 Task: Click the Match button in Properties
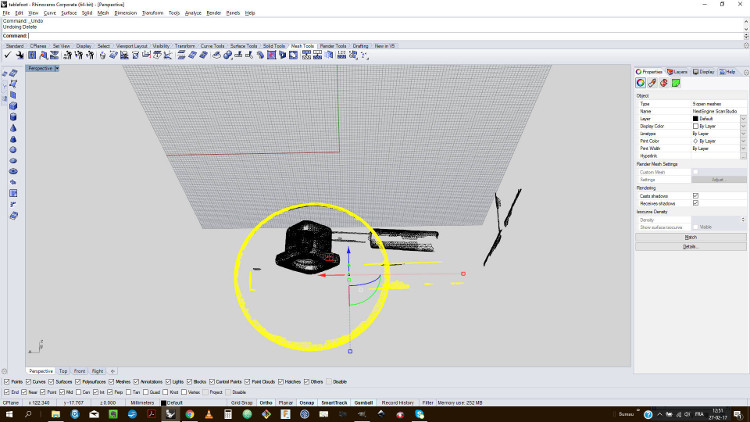(x=690, y=237)
